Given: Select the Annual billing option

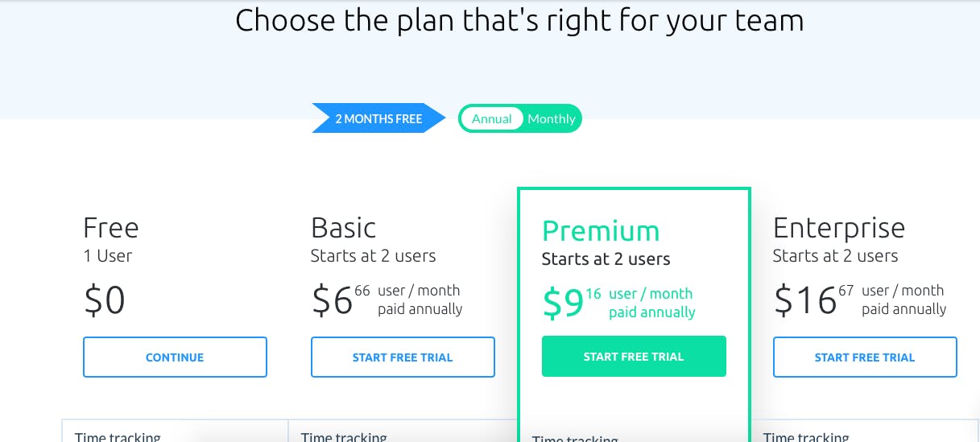Looking at the screenshot, I should pyautogui.click(x=491, y=119).
